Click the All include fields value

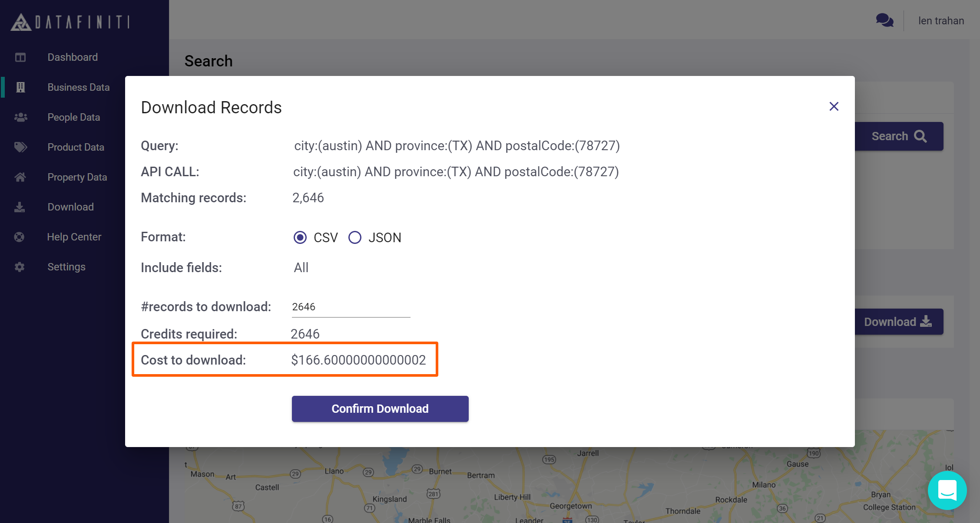pos(301,268)
